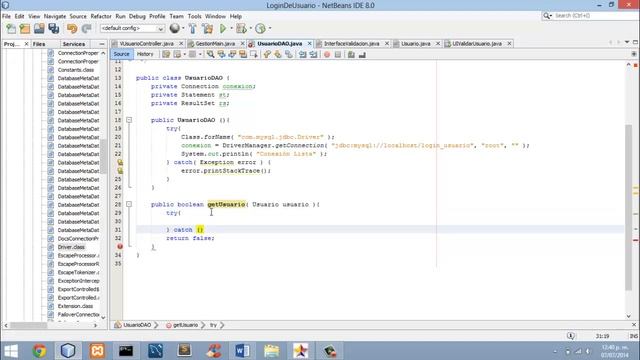
Task: Jump to next bookmark icon
Action: tap(278, 54)
